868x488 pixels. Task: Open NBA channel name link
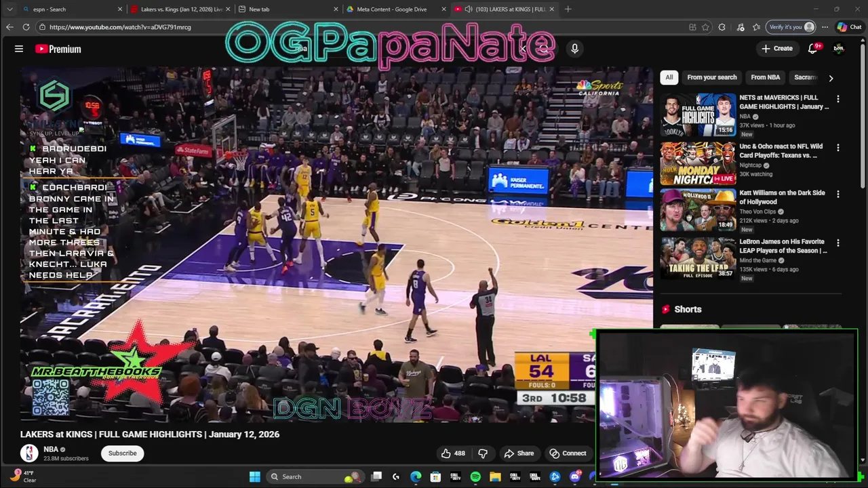(51, 449)
